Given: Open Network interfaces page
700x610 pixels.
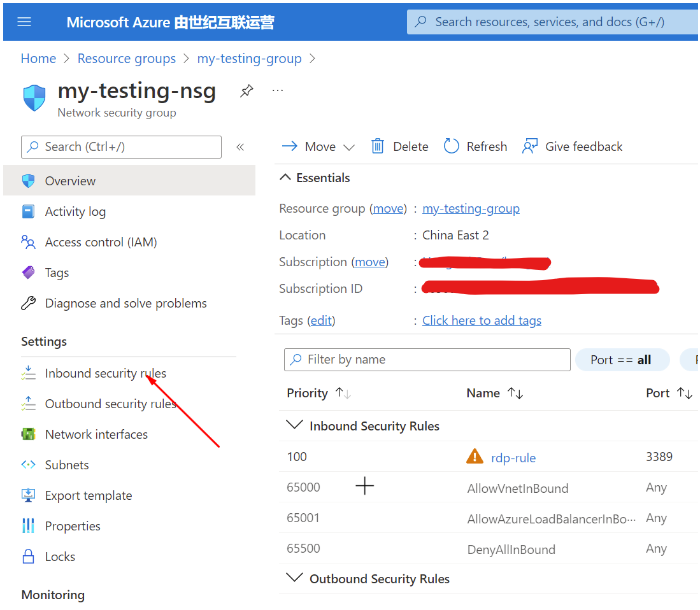Looking at the screenshot, I should point(96,434).
